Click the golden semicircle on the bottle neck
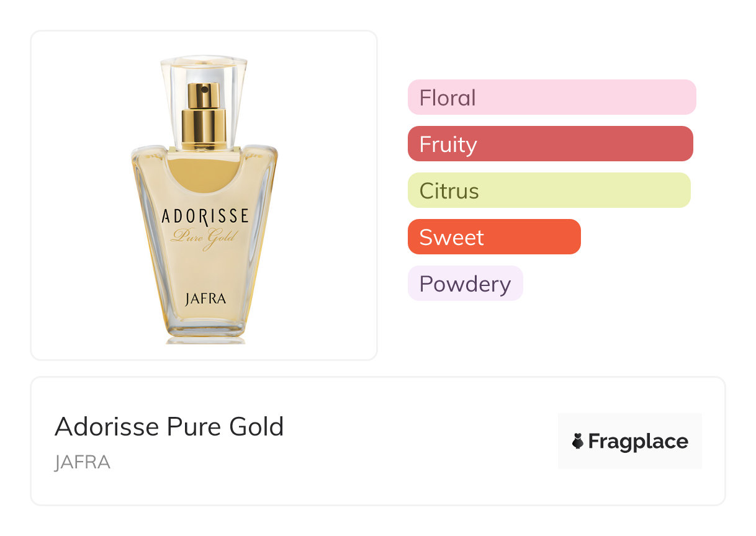756x536 pixels. point(205,171)
